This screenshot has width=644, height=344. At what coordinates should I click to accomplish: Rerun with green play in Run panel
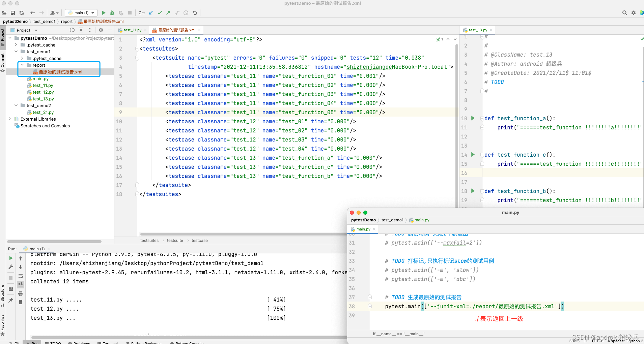coord(11,258)
